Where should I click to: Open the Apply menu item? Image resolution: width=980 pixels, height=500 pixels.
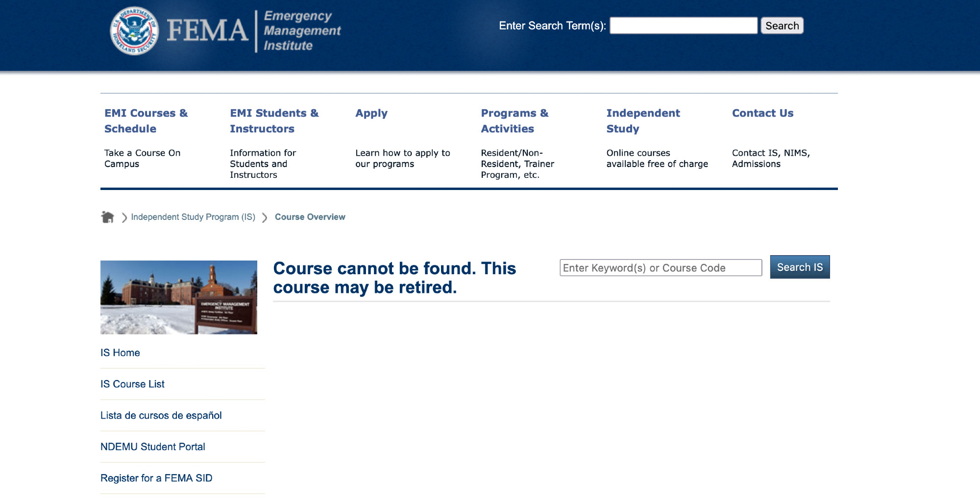371,113
